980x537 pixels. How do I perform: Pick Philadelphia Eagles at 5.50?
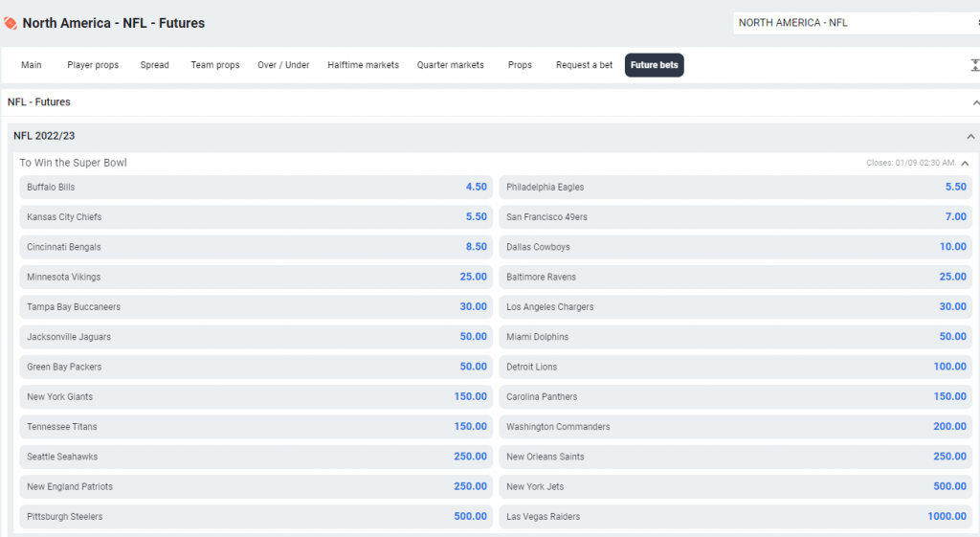click(736, 187)
